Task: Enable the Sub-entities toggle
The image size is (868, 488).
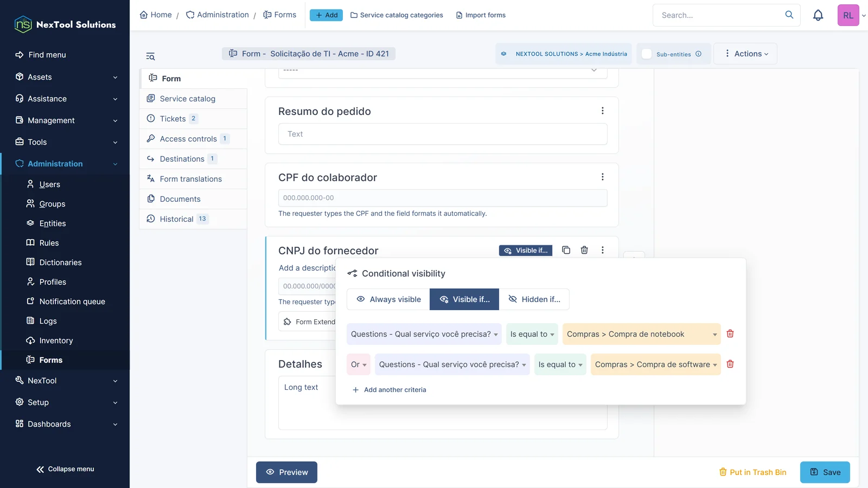Action: coord(647,54)
